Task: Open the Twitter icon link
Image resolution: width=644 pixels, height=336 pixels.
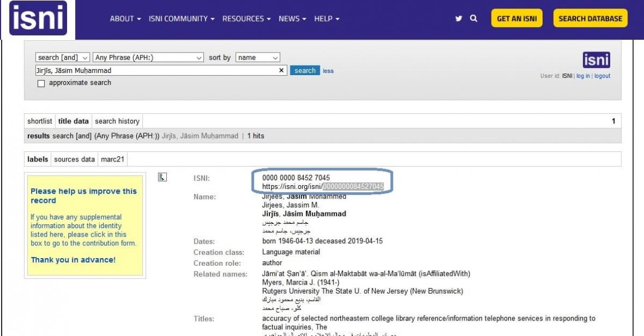Action: [x=458, y=19]
